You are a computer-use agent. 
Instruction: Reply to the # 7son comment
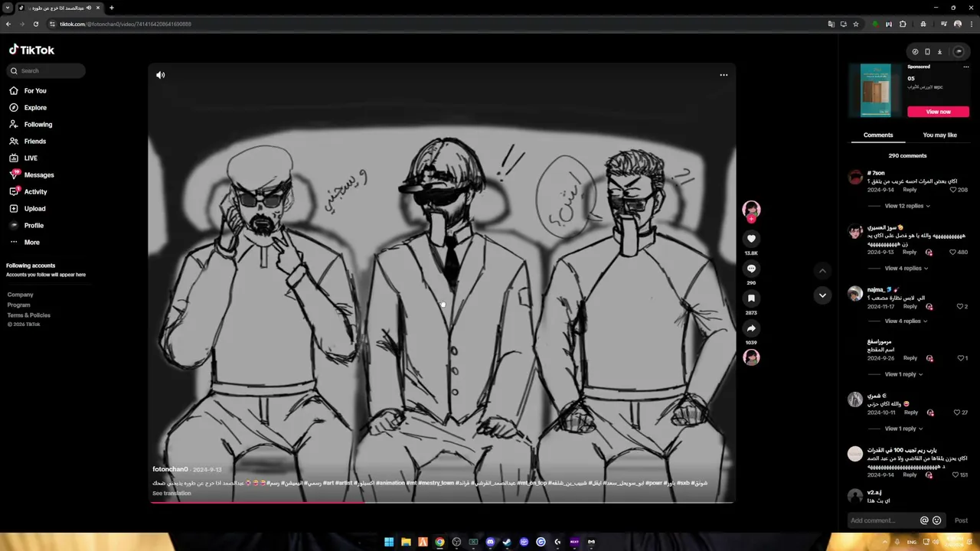910,190
